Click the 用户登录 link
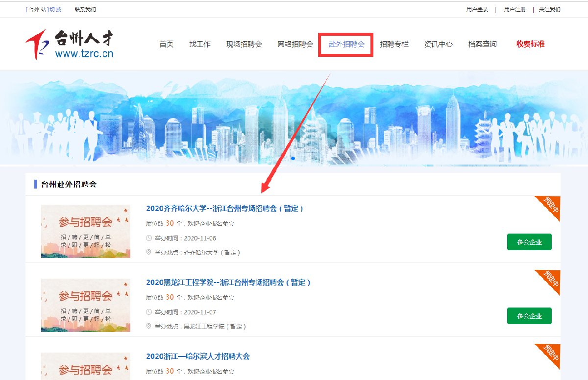Viewport: 588px width, 380px height. tap(477, 9)
